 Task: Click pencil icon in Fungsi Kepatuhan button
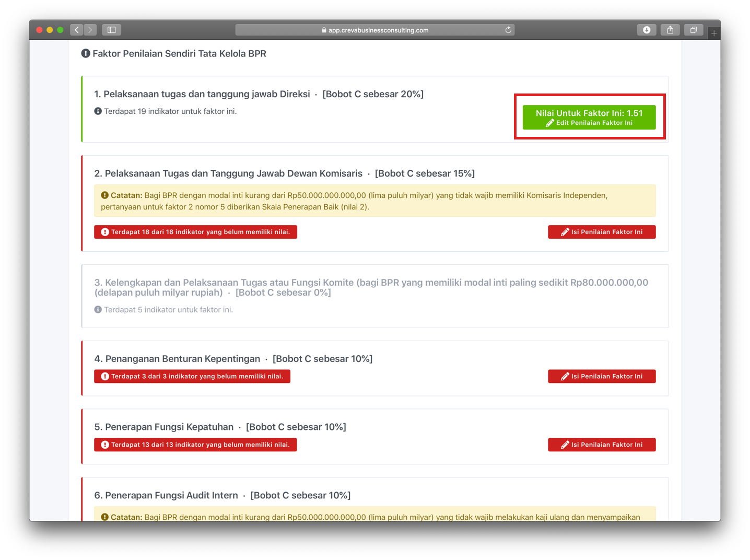pyautogui.click(x=565, y=445)
